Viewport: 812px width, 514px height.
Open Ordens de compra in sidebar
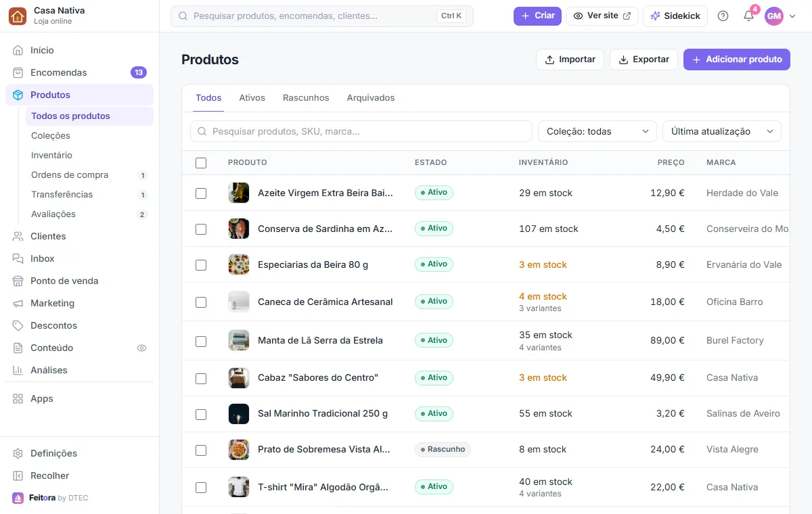[89, 174]
